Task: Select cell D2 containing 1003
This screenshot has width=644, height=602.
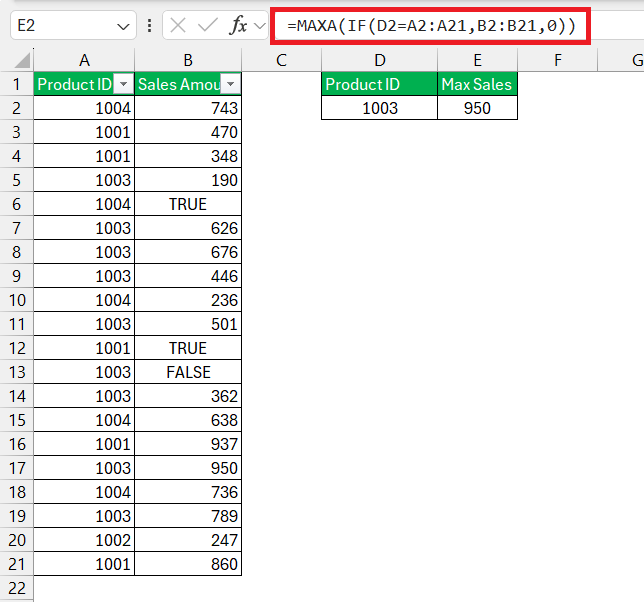Action: pyautogui.click(x=380, y=108)
